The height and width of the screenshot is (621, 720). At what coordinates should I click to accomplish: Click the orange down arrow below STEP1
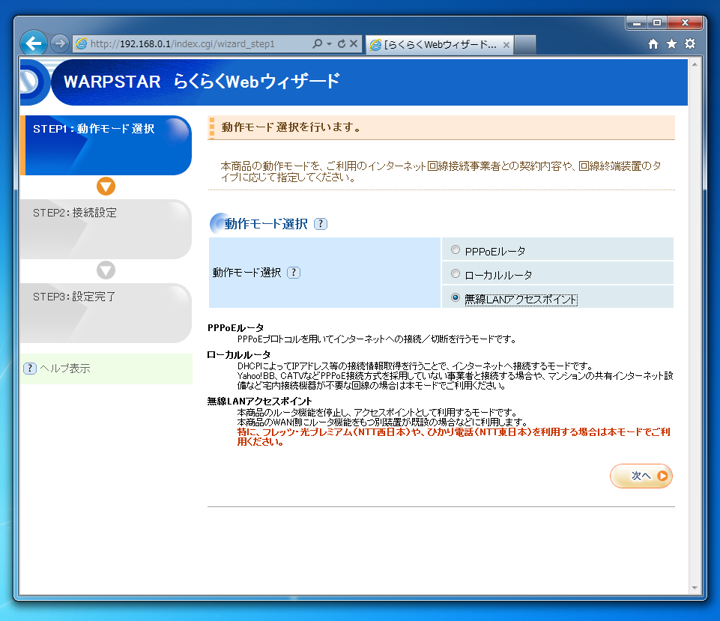tap(106, 186)
